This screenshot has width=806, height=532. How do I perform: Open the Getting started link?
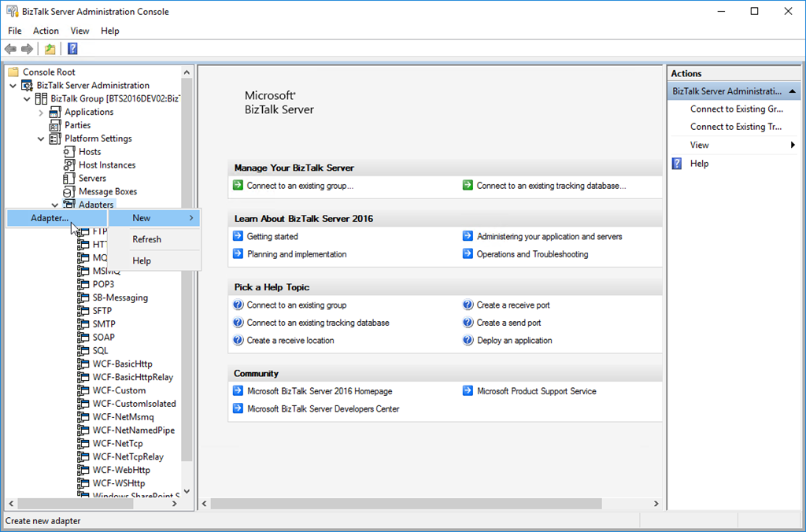tap(272, 236)
